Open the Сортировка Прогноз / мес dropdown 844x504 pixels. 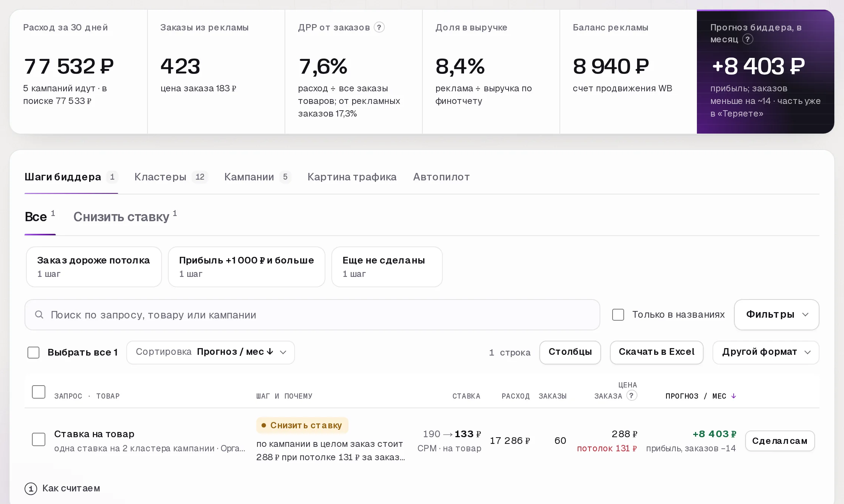pos(211,352)
